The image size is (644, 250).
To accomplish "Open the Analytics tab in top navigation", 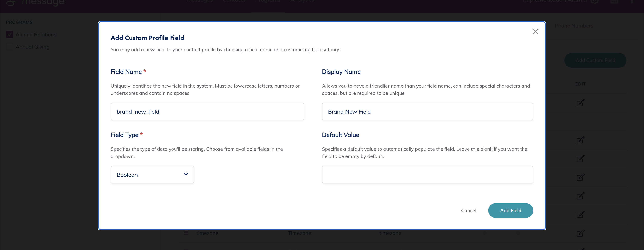I will (302, 1).
